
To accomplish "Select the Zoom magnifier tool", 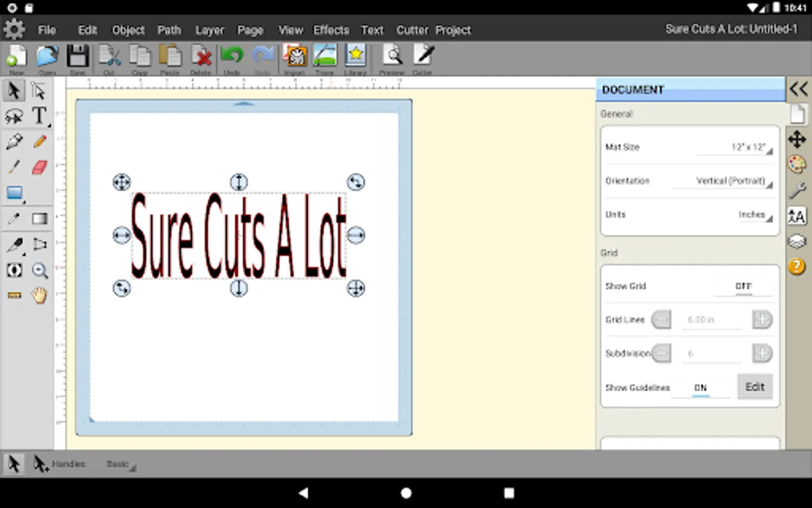I will 39,270.
